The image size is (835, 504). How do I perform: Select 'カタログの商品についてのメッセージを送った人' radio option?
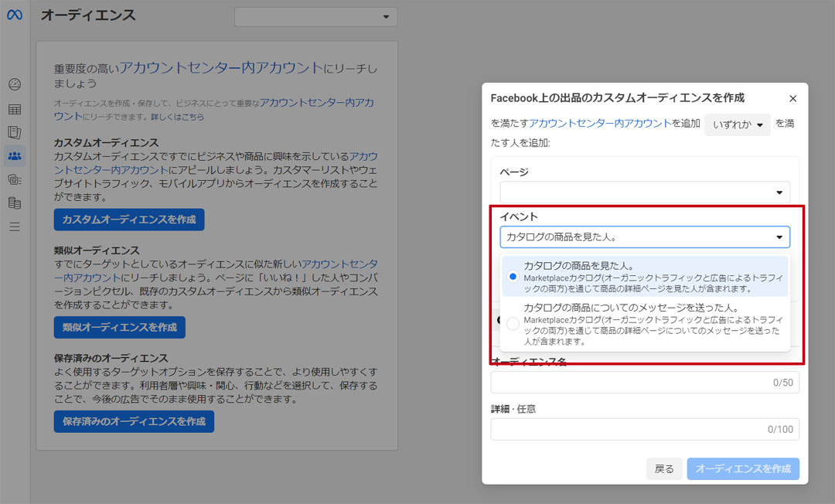(513, 324)
